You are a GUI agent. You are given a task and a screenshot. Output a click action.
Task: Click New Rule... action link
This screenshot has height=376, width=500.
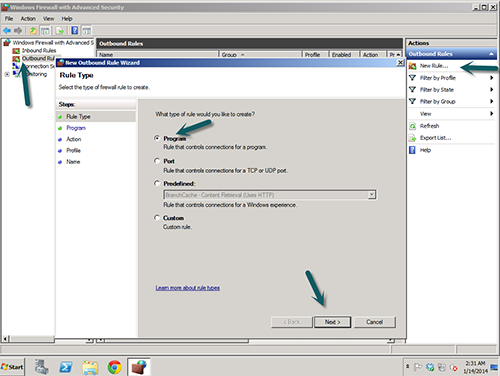point(434,66)
